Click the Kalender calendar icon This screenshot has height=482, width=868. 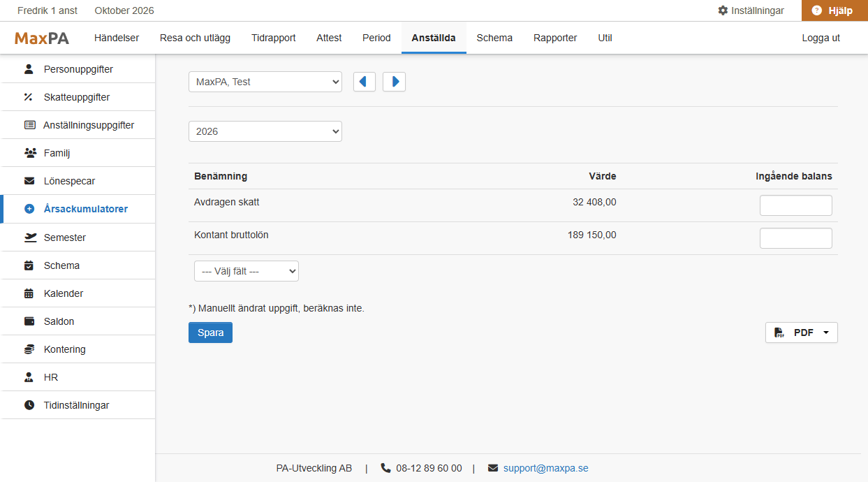(29, 293)
